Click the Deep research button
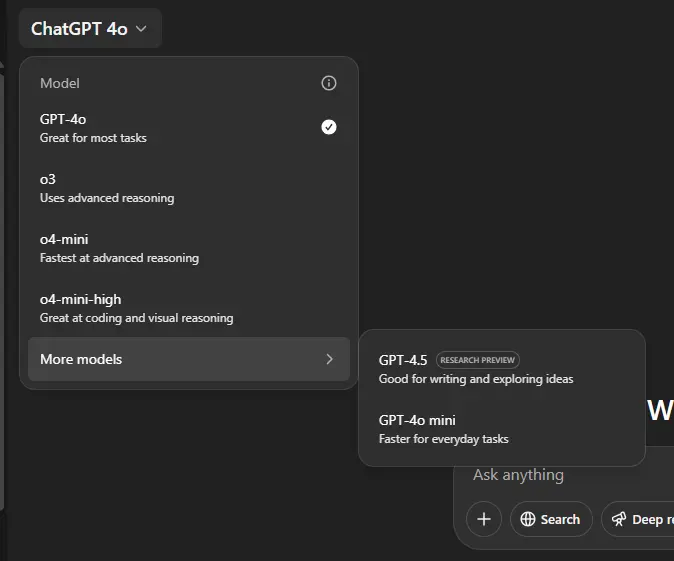The image size is (674, 561). [638, 519]
